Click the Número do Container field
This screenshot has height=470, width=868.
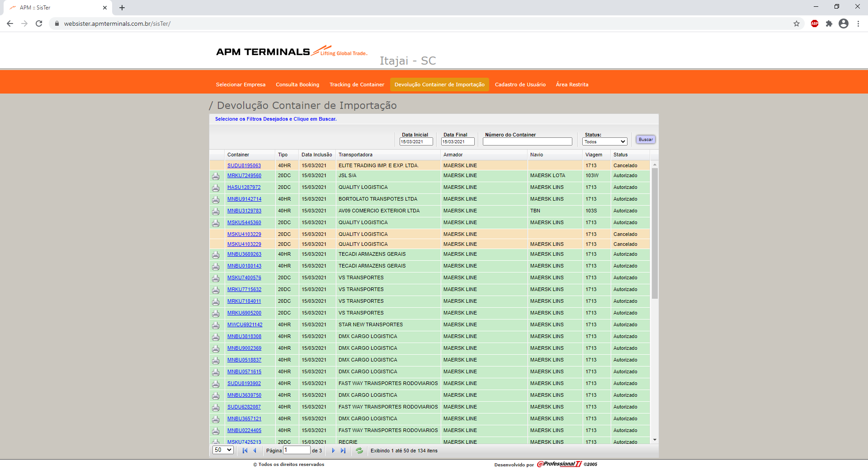click(528, 141)
